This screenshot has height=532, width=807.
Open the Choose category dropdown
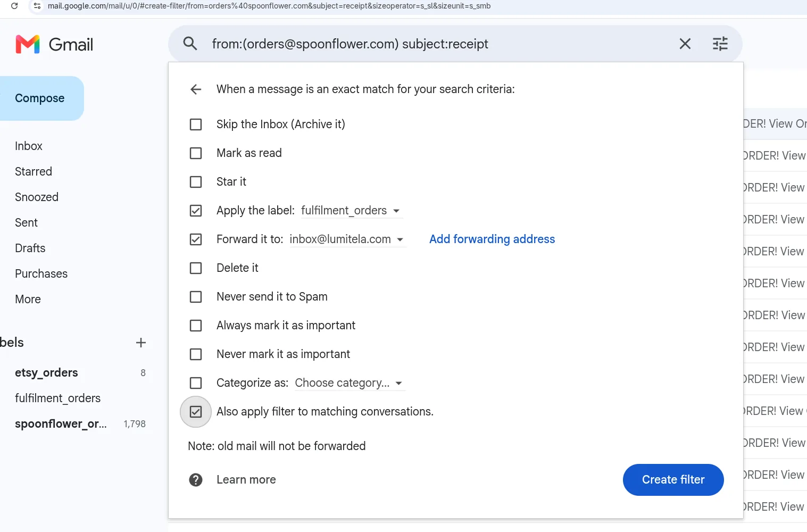[350, 383]
